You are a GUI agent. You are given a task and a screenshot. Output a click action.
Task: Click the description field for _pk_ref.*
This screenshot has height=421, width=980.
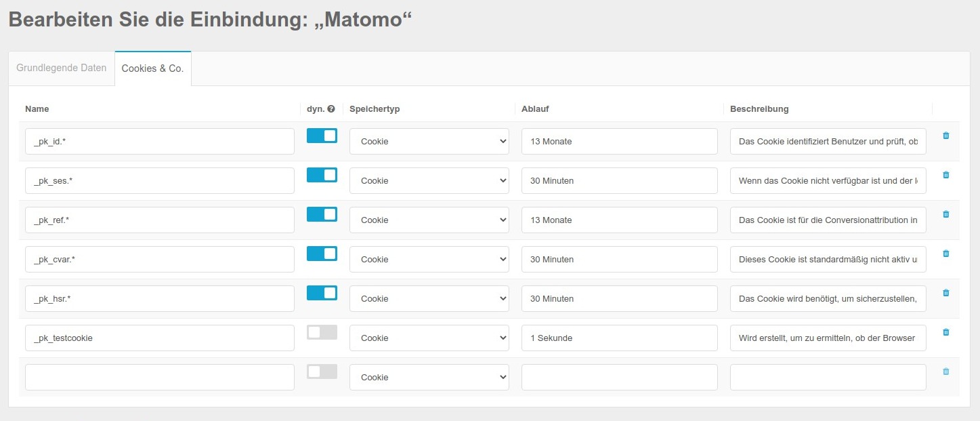(828, 220)
